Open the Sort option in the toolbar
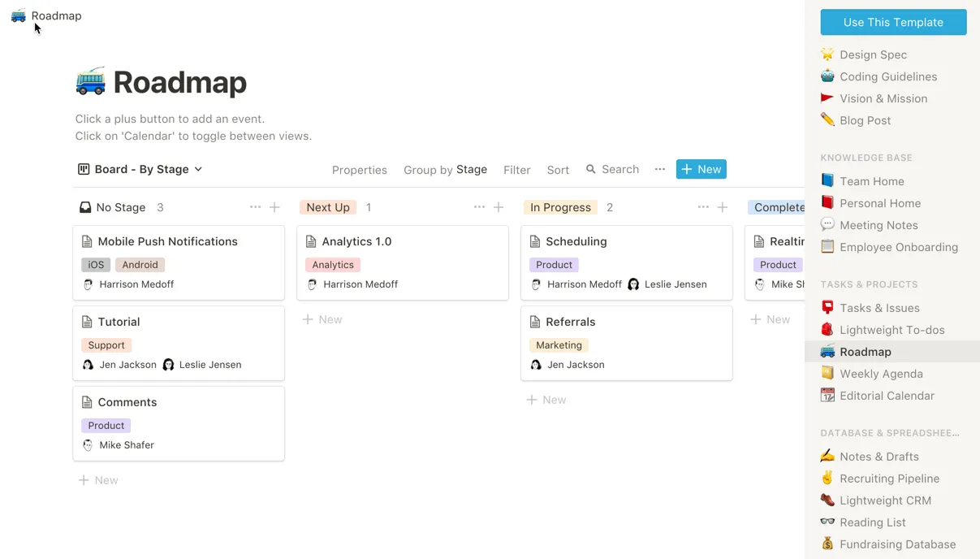 (x=558, y=170)
